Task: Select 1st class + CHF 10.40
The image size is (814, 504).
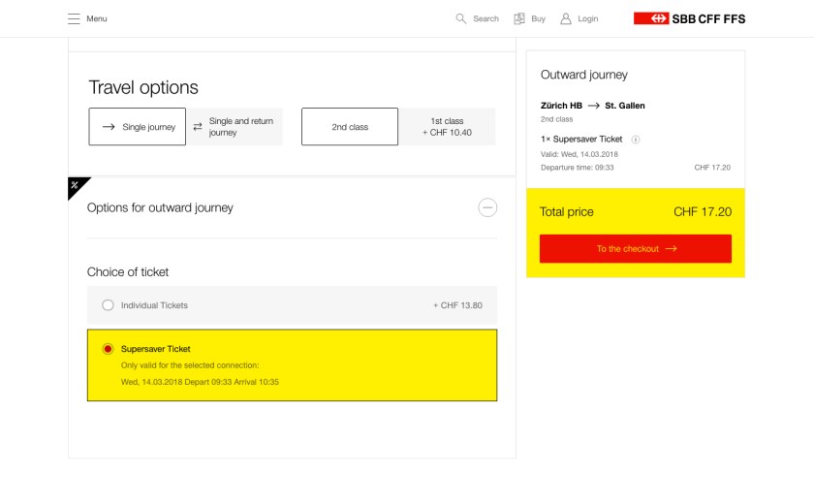Action: pos(447,127)
